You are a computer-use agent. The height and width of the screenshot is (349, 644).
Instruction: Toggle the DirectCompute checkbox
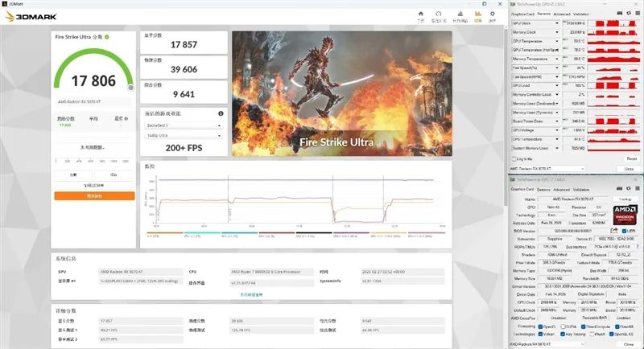pyautogui.click(x=583, y=326)
